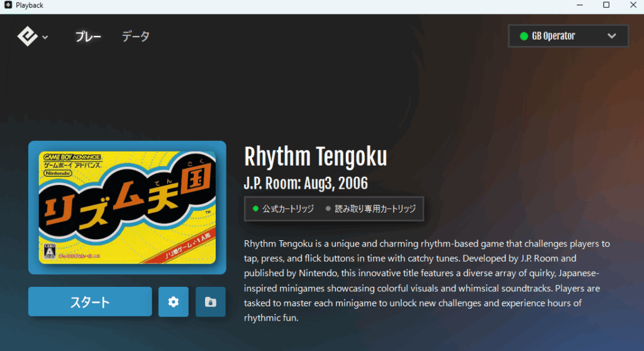Minimize the Playback window
Screen dimensions: 644x351
(579, 5)
